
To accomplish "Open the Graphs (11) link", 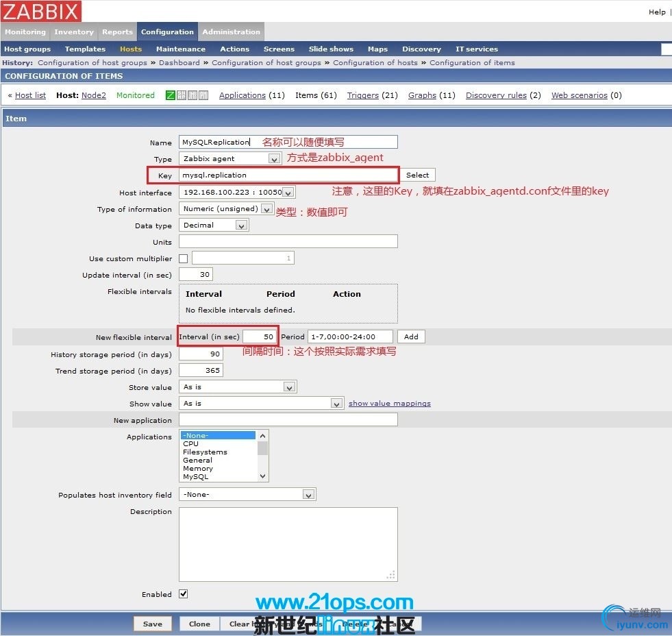I will click(x=422, y=95).
